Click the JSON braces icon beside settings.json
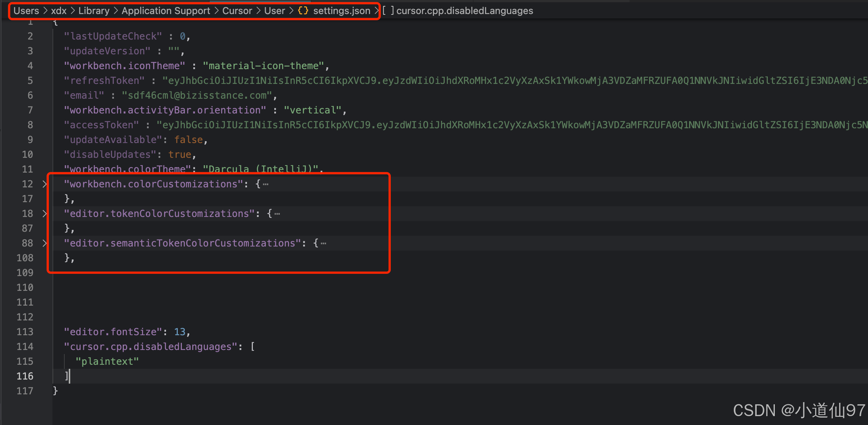868x425 pixels. pos(303,11)
